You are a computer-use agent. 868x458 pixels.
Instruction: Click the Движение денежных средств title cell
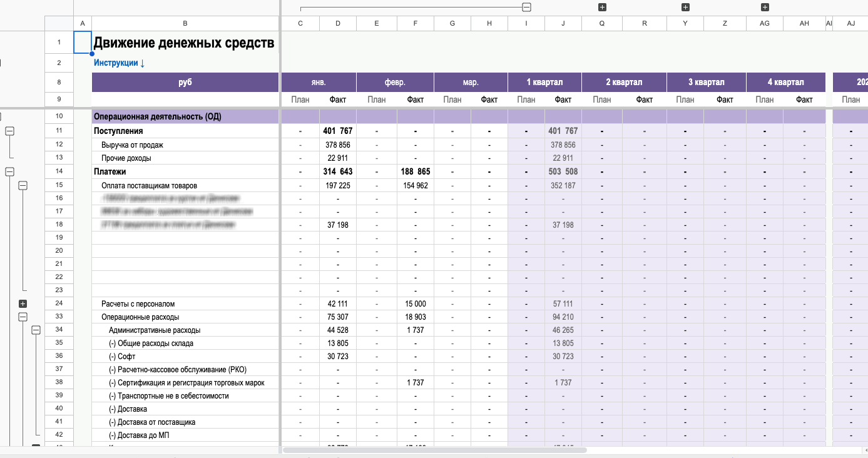point(185,43)
